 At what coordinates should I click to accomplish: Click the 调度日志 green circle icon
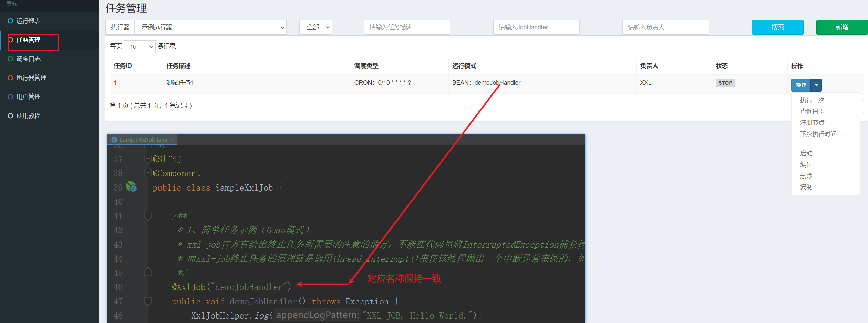(10, 59)
